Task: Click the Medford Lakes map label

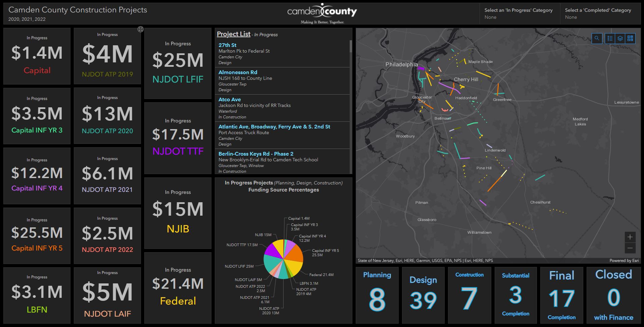Action: [x=580, y=121]
